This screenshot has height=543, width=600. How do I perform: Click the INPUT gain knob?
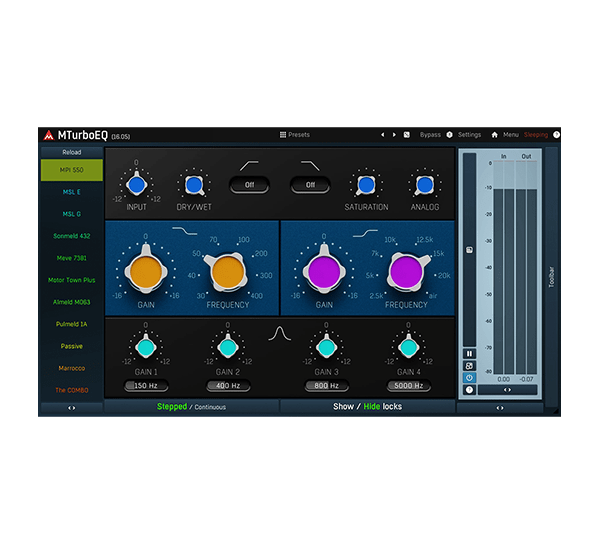[x=137, y=185]
